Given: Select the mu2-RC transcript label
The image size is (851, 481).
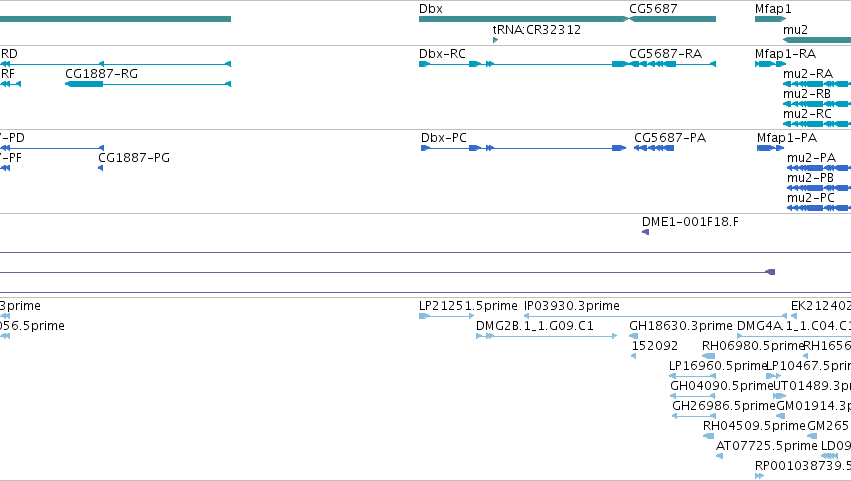Looking at the screenshot, I should pyautogui.click(x=807, y=114).
